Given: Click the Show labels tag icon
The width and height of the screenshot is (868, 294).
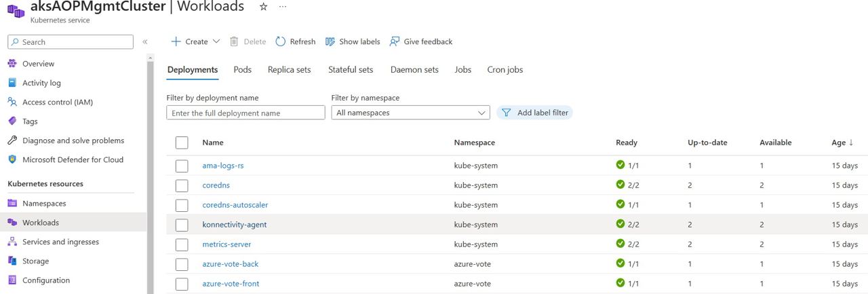Looking at the screenshot, I should point(330,41).
